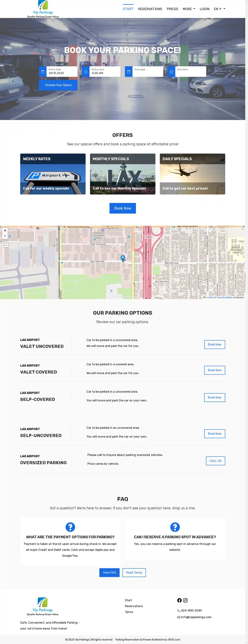Click the Read Terms button
The image size is (248, 644).
point(134,572)
